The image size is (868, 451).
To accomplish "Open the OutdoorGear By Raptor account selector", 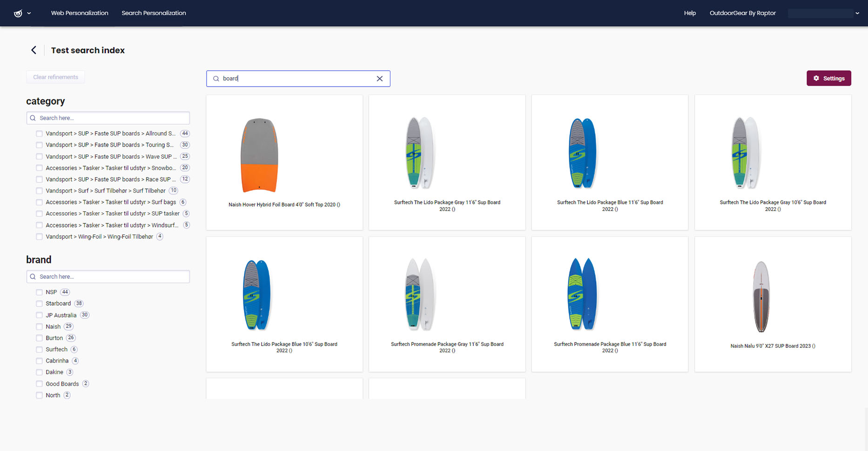I will [x=742, y=13].
